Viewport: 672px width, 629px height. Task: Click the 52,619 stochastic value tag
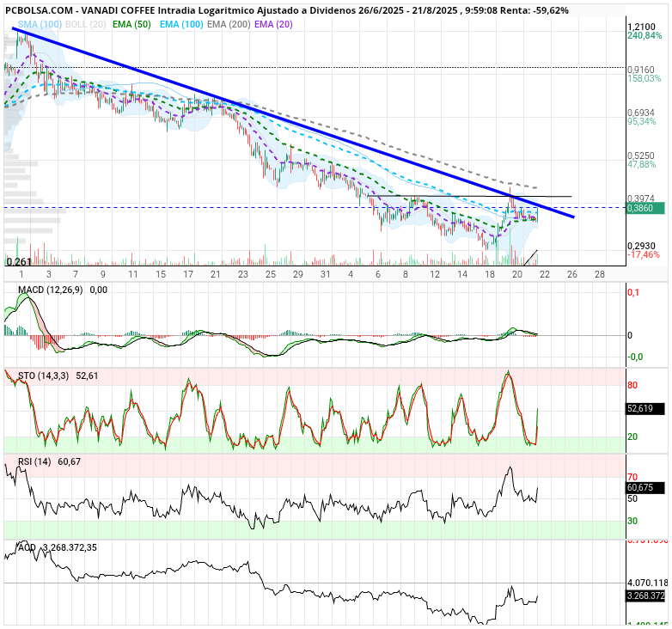coord(645,408)
